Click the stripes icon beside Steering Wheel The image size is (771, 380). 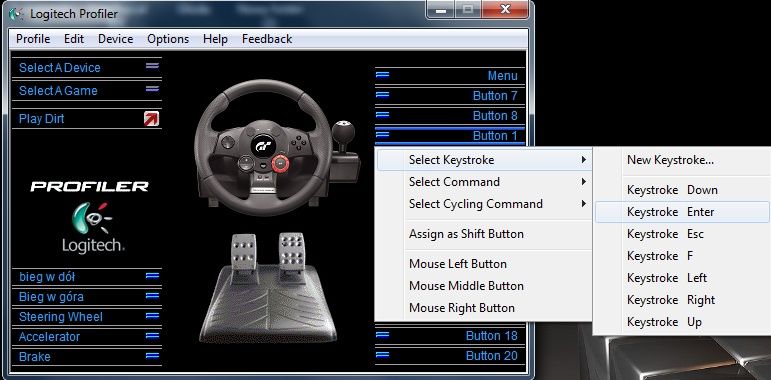click(152, 315)
